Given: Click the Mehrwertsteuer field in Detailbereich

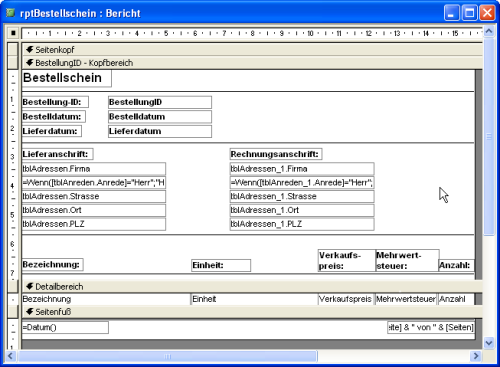Looking at the screenshot, I should [406, 299].
